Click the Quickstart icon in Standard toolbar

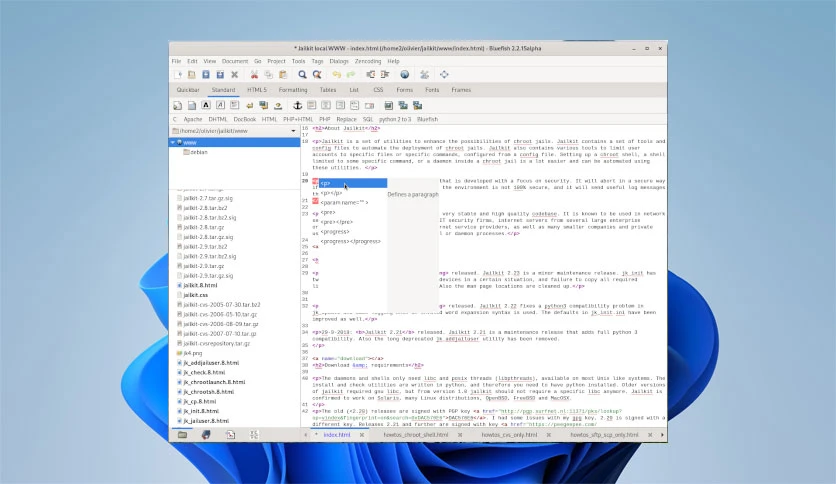[x=178, y=106]
